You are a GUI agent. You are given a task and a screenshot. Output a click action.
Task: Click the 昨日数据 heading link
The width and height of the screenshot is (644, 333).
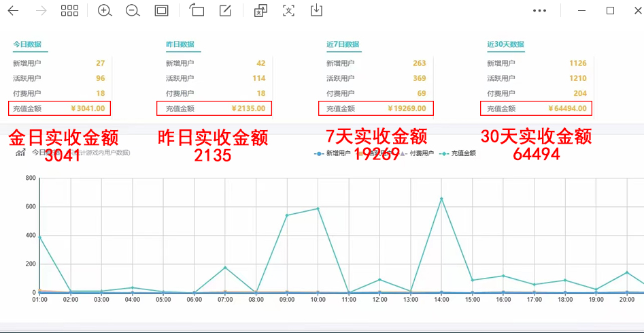tap(180, 44)
